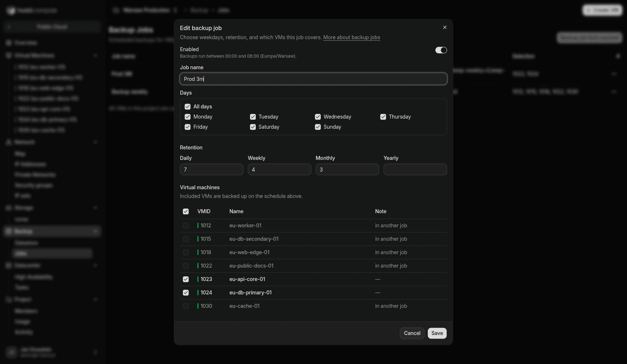Click into the Job name field
Image resolution: width=627 pixels, height=364 pixels.
pyautogui.click(x=313, y=79)
